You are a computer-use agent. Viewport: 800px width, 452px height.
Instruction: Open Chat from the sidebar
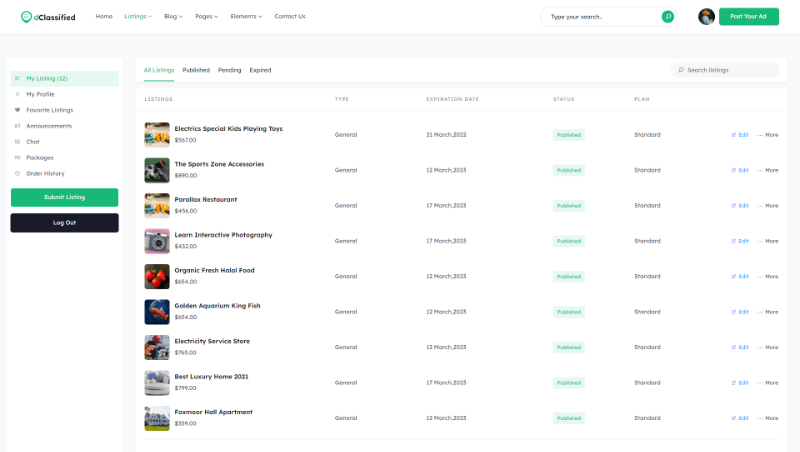[33, 142]
